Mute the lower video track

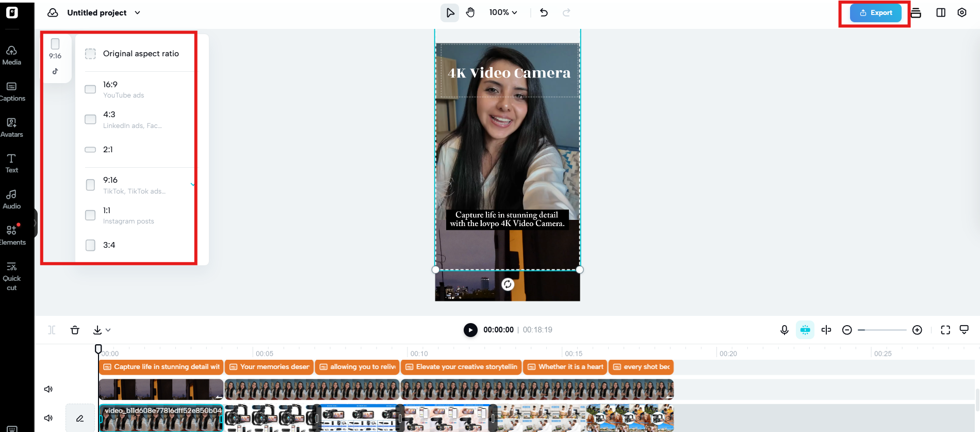pos(48,418)
